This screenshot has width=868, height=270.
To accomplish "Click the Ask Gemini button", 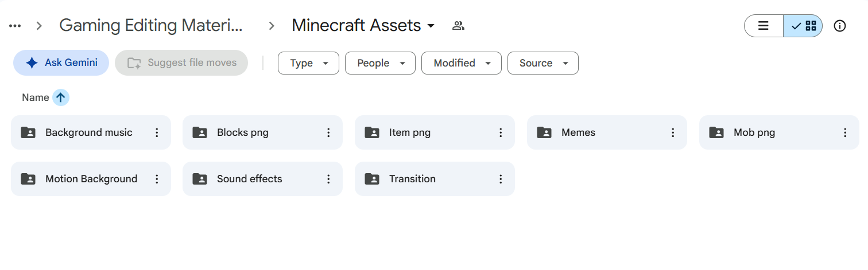I will [61, 63].
